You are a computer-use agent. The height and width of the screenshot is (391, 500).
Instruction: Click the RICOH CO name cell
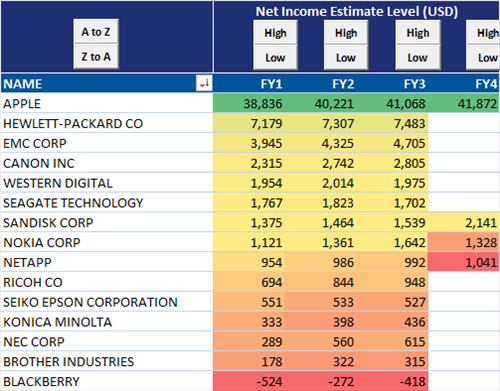pyautogui.click(x=107, y=282)
